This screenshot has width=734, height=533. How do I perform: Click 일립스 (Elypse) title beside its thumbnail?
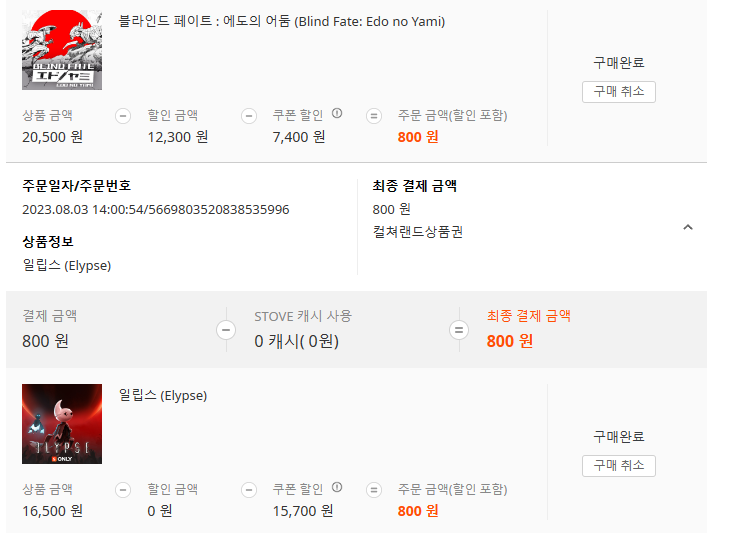click(163, 395)
